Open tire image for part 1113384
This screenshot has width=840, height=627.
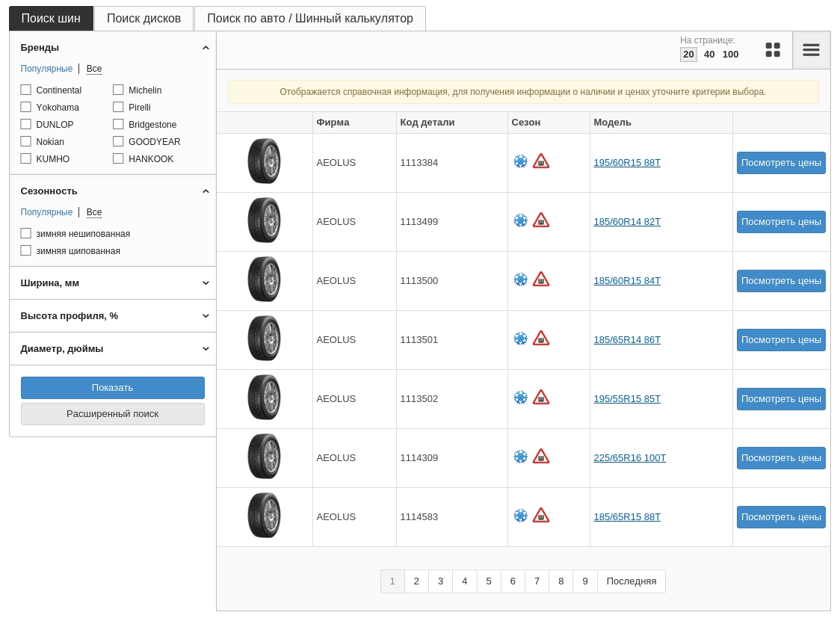coord(264,161)
